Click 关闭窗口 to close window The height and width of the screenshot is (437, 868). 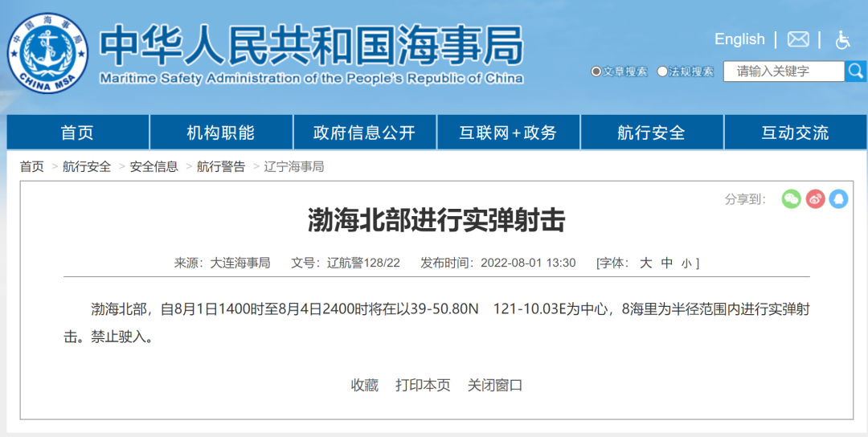pyautogui.click(x=495, y=385)
